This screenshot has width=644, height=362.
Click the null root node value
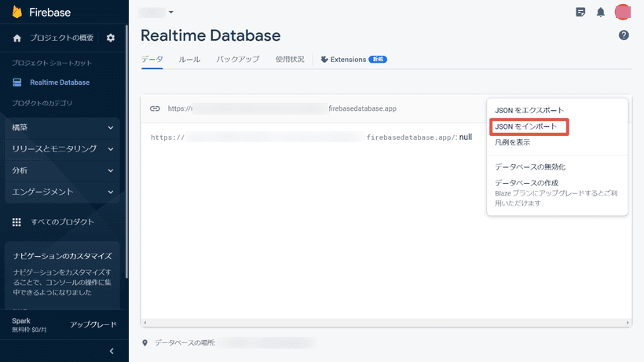click(466, 137)
